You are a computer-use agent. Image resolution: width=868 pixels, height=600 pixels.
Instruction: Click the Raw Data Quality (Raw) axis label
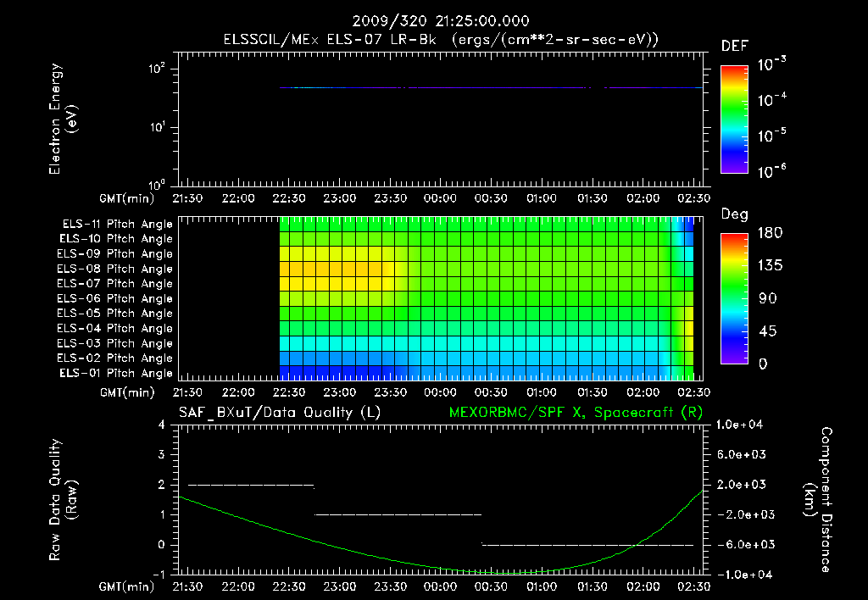pyautogui.click(x=63, y=500)
